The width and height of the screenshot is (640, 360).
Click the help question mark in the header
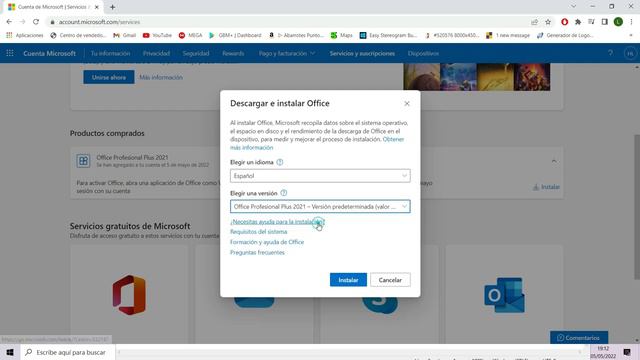pyautogui.click(x=610, y=53)
